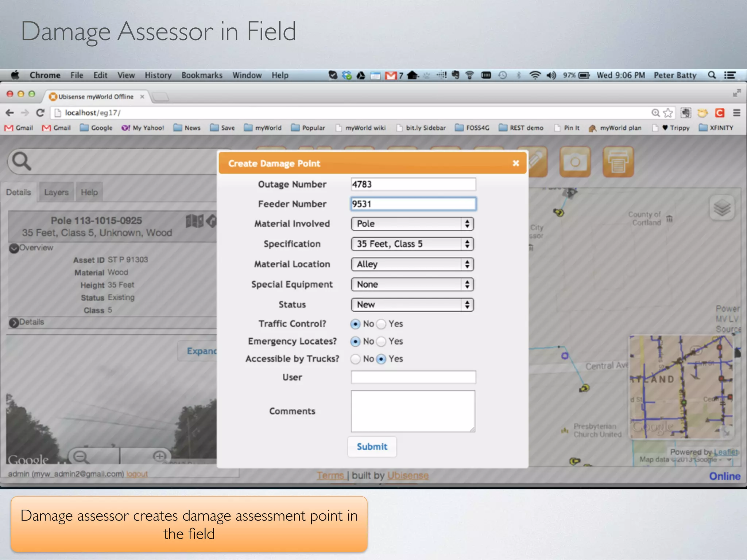This screenshot has height=560, width=747.
Task: Open the Ubisense link
Action: tap(408, 475)
